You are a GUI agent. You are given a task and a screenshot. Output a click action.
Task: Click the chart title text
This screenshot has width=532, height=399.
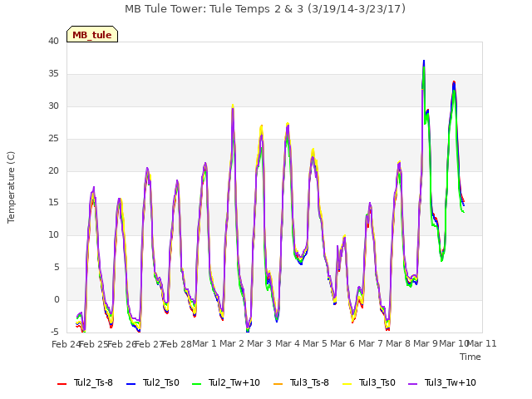point(265,9)
